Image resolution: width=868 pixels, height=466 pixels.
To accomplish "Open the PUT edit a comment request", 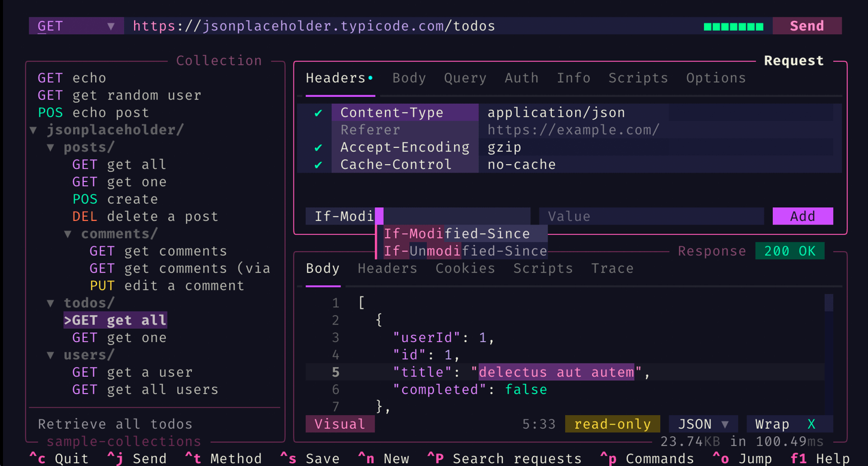I will 166,286.
